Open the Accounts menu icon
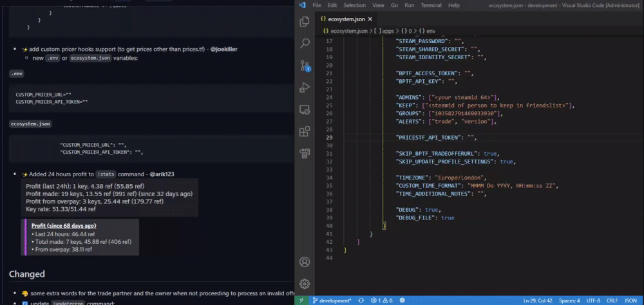The height and width of the screenshot is (305, 644). point(305,262)
